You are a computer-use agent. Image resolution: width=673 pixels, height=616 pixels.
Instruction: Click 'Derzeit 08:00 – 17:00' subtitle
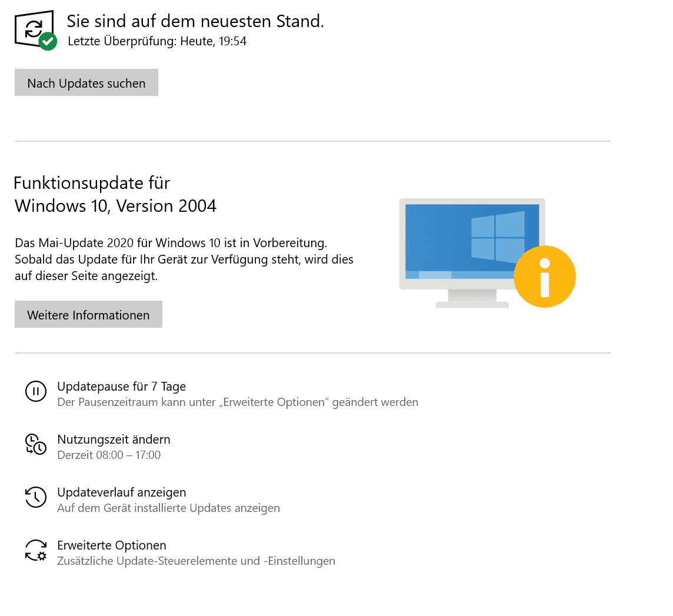(x=109, y=455)
